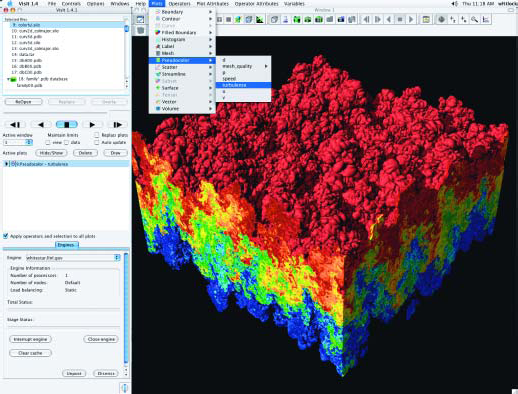This screenshot has width=518, height=394.
Task: Toggle the Auto update checkbox
Action: [x=97, y=142]
